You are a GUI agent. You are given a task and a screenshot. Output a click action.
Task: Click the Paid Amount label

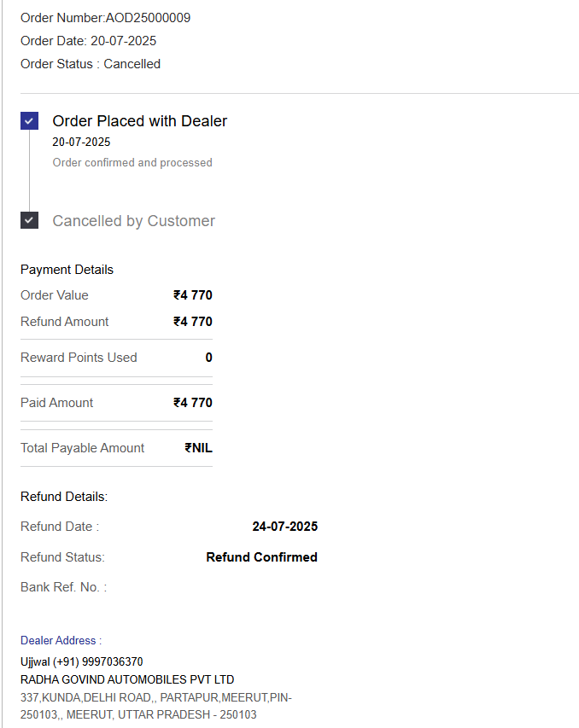coord(56,403)
